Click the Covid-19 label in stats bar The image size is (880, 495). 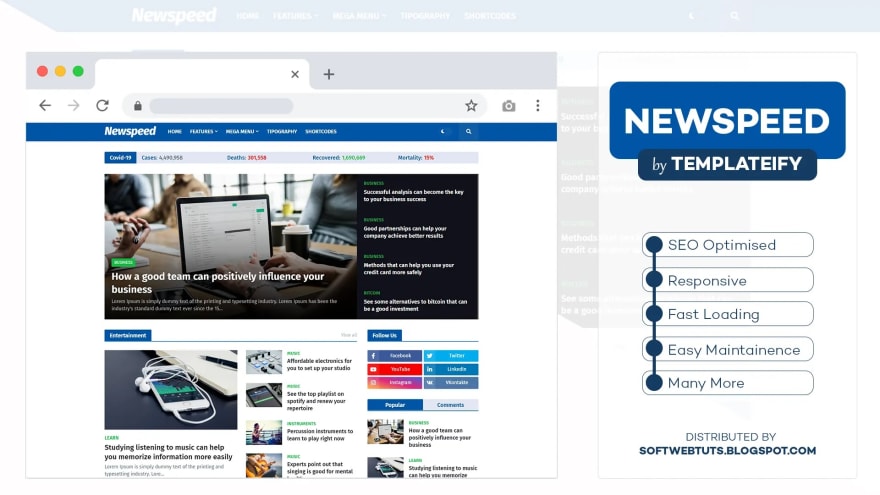pos(120,158)
